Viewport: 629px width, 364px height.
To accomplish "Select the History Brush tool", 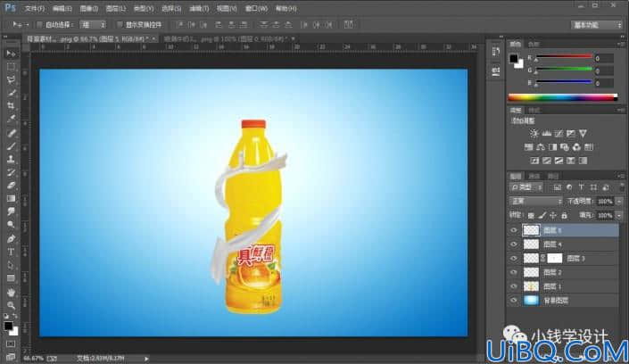I will 11,172.
